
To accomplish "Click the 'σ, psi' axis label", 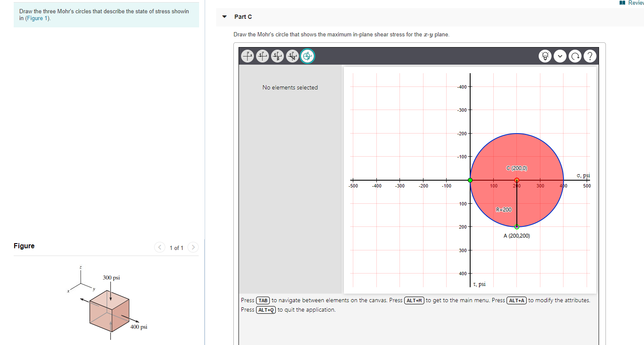I will coord(583,175).
